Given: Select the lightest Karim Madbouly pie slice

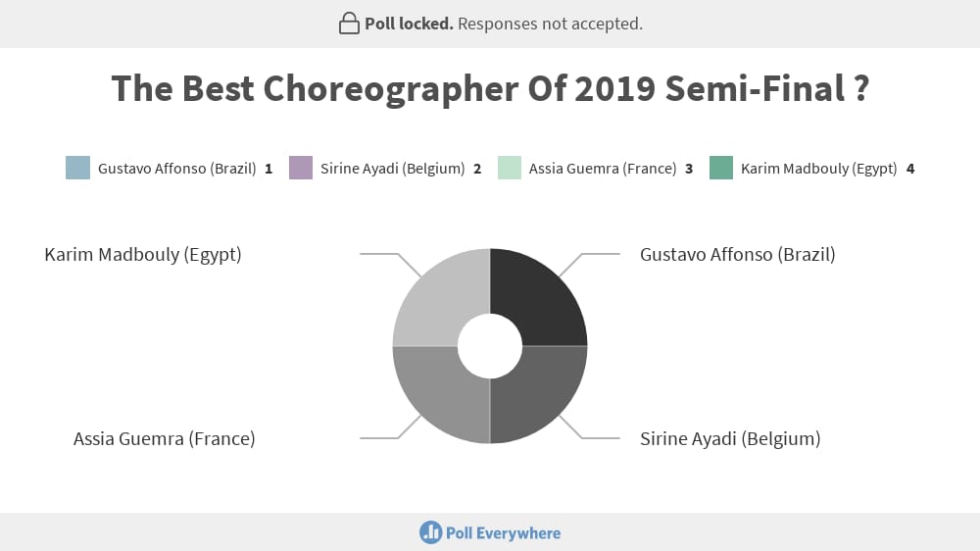Looking at the screenshot, I should (x=437, y=293).
